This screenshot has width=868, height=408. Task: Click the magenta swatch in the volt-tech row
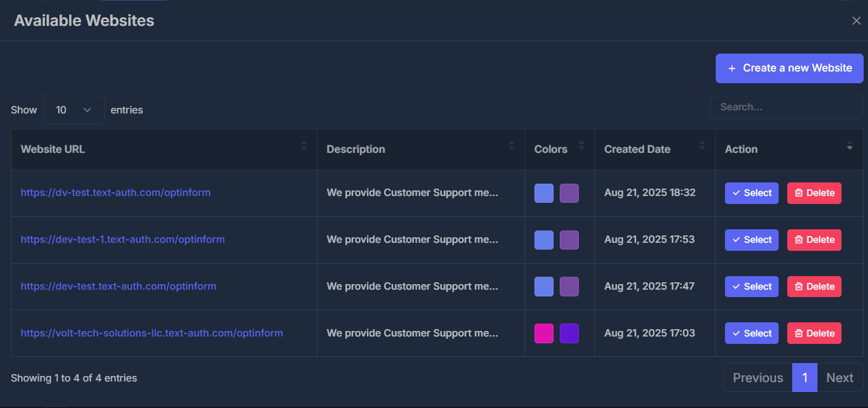tap(544, 333)
